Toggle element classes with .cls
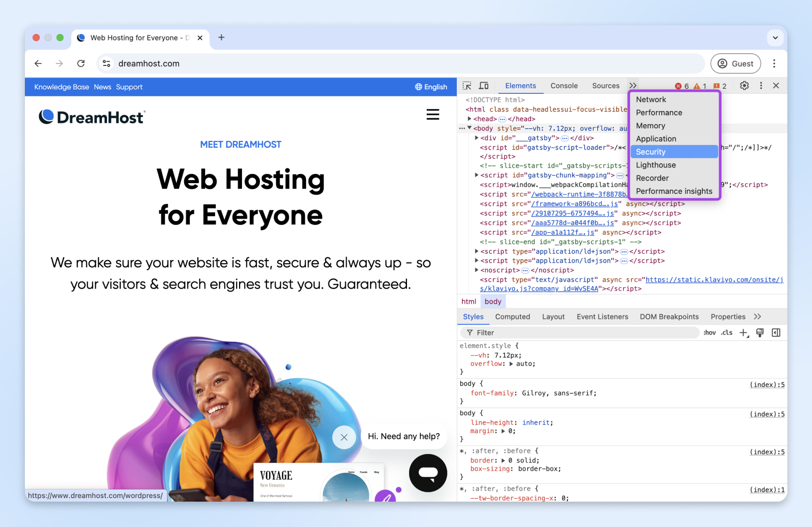This screenshot has width=812, height=527. (x=726, y=332)
